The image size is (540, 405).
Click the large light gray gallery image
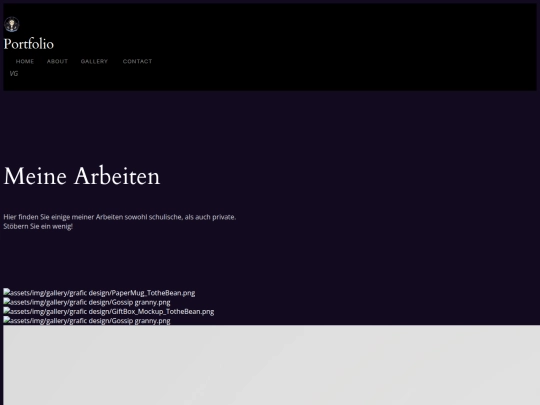point(271,365)
